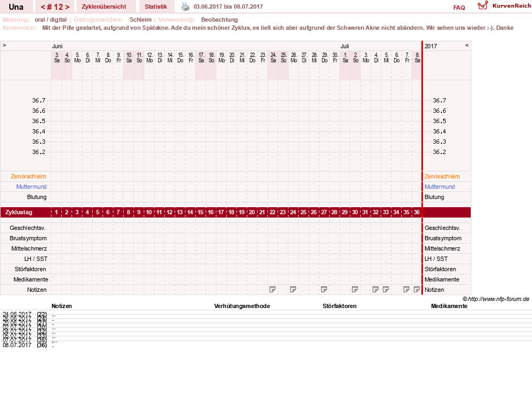The width and height of the screenshot is (532, 403).
Task: Click the date range 03.06.2017 bis 08.07.2017
Action: tap(228, 7)
